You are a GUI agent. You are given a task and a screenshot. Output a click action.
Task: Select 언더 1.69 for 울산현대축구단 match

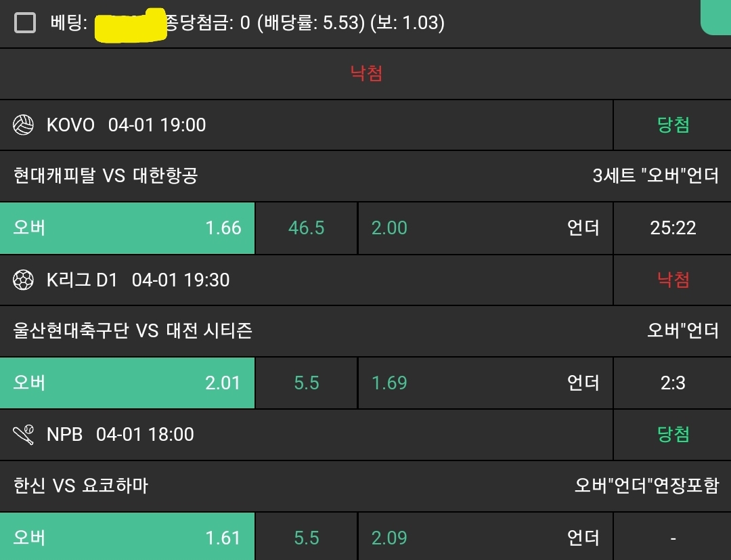[485, 383]
